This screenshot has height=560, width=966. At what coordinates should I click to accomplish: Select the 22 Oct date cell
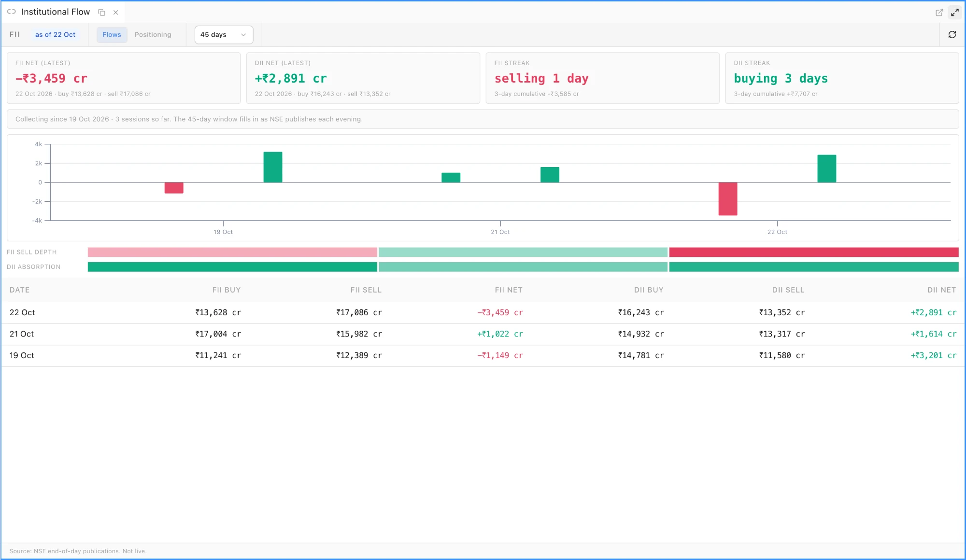(x=22, y=313)
